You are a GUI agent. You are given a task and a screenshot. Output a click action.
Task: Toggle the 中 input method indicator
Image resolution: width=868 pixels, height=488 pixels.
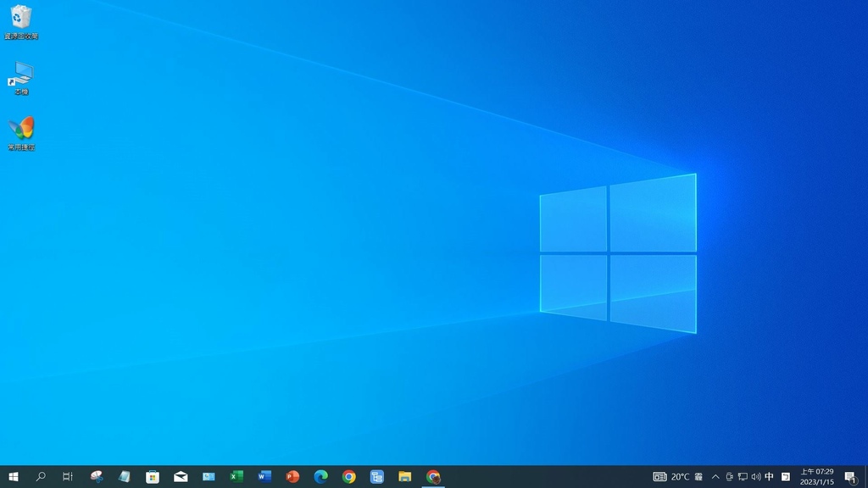coord(770,476)
